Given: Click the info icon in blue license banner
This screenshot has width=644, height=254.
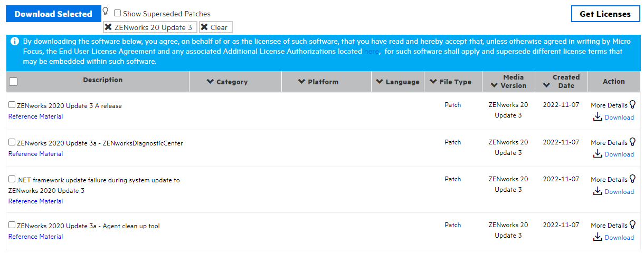Looking at the screenshot, I should click(x=15, y=41).
